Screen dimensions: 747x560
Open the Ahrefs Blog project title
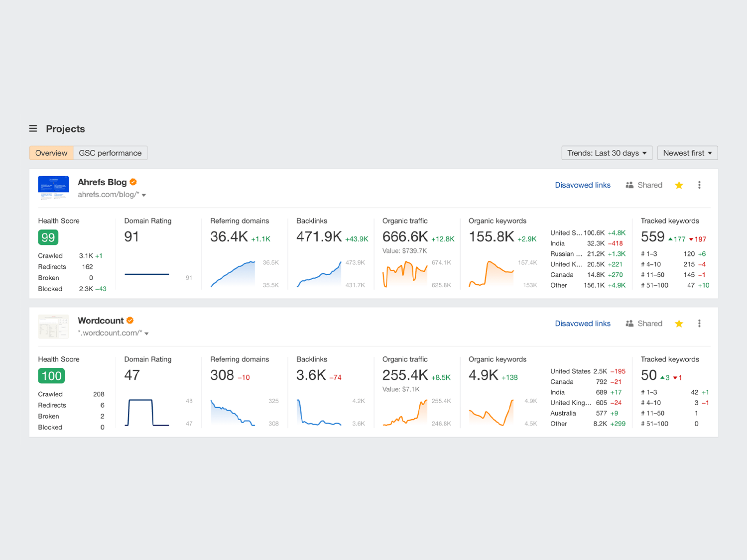click(102, 182)
